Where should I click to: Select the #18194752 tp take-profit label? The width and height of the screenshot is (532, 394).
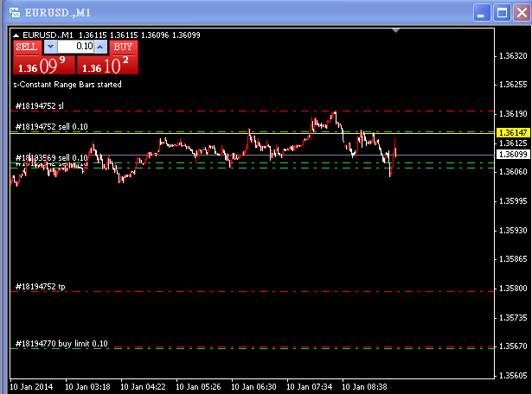click(x=40, y=287)
